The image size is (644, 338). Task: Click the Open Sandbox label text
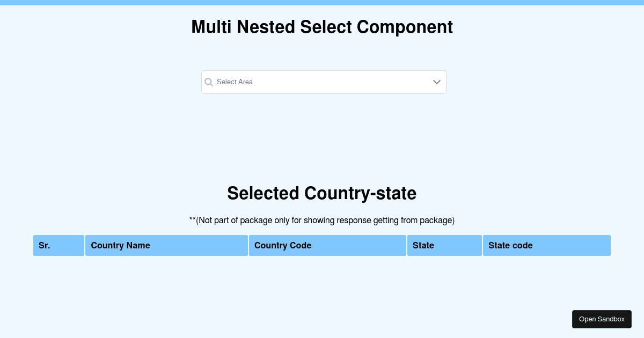click(x=602, y=319)
